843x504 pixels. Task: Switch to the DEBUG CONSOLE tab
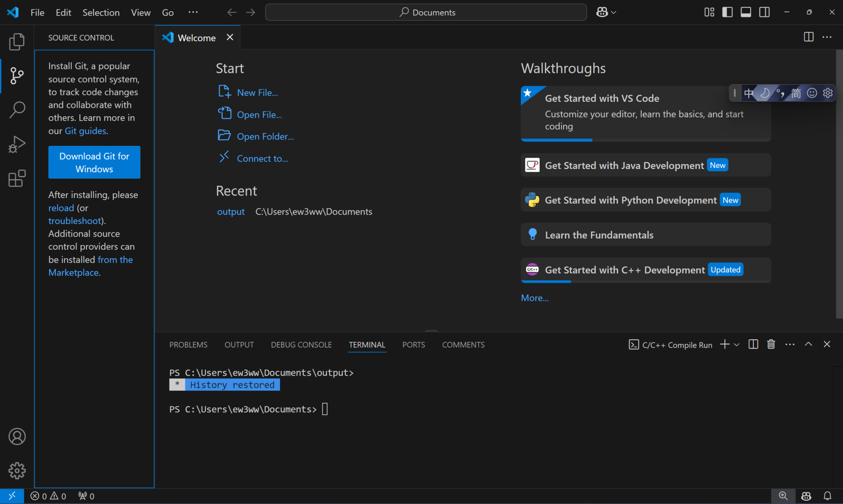pyautogui.click(x=301, y=345)
